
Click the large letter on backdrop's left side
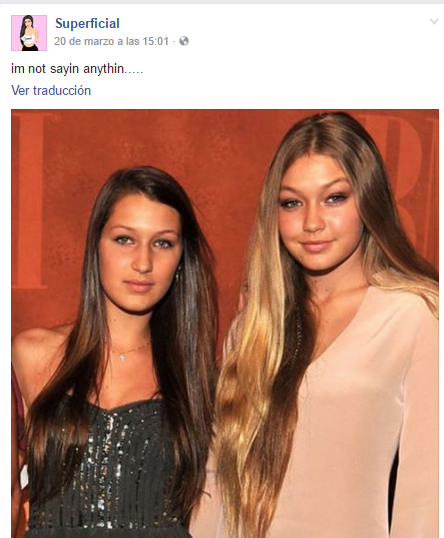coord(32,201)
